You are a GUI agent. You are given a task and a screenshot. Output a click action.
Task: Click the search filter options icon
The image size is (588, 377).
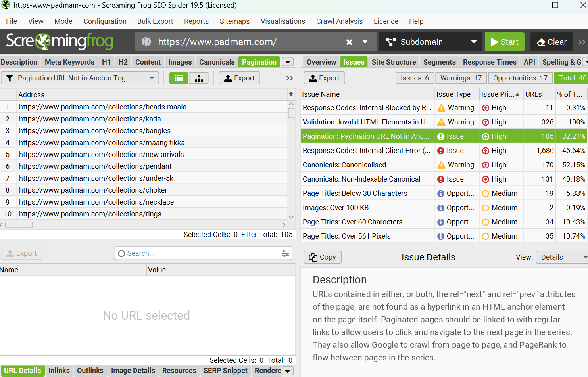[285, 253]
